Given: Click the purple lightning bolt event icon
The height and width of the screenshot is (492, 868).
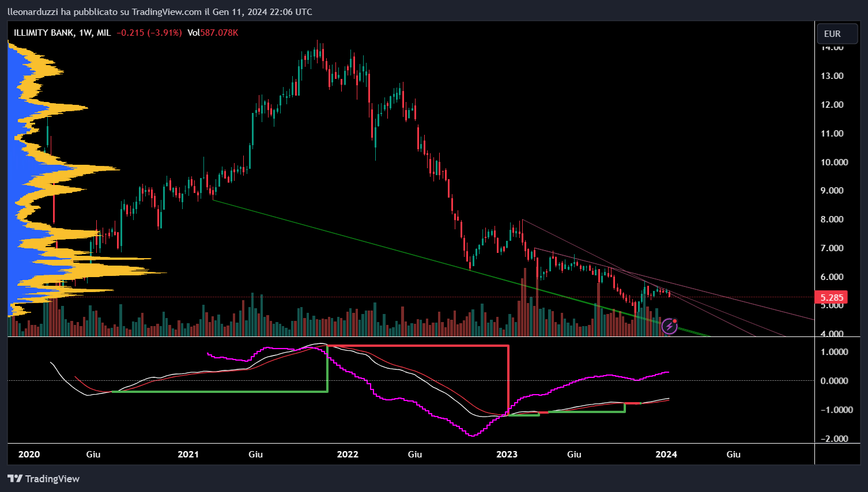Looking at the screenshot, I should coord(669,326).
